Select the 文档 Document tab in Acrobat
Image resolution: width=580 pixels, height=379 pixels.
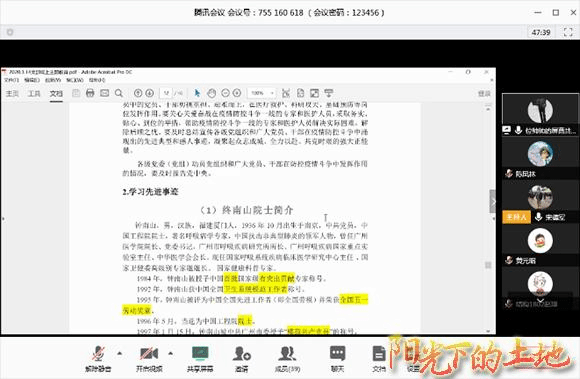pos(56,94)
